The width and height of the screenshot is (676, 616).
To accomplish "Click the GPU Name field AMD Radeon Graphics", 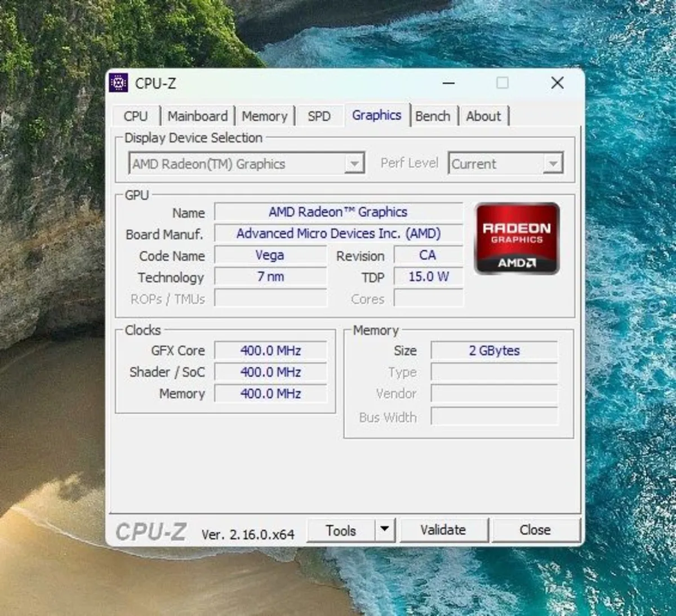I will coord(338,212).
